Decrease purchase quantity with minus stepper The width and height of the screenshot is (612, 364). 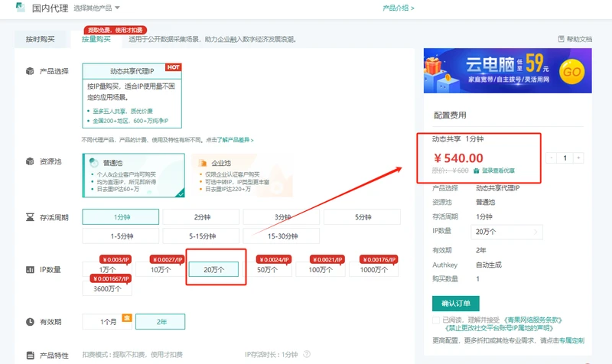[551, 158]
